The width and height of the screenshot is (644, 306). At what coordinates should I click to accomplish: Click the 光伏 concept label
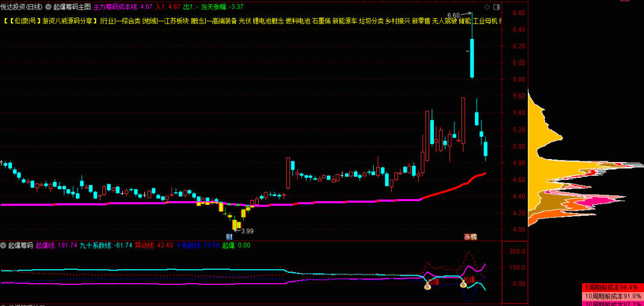[245, 21]
